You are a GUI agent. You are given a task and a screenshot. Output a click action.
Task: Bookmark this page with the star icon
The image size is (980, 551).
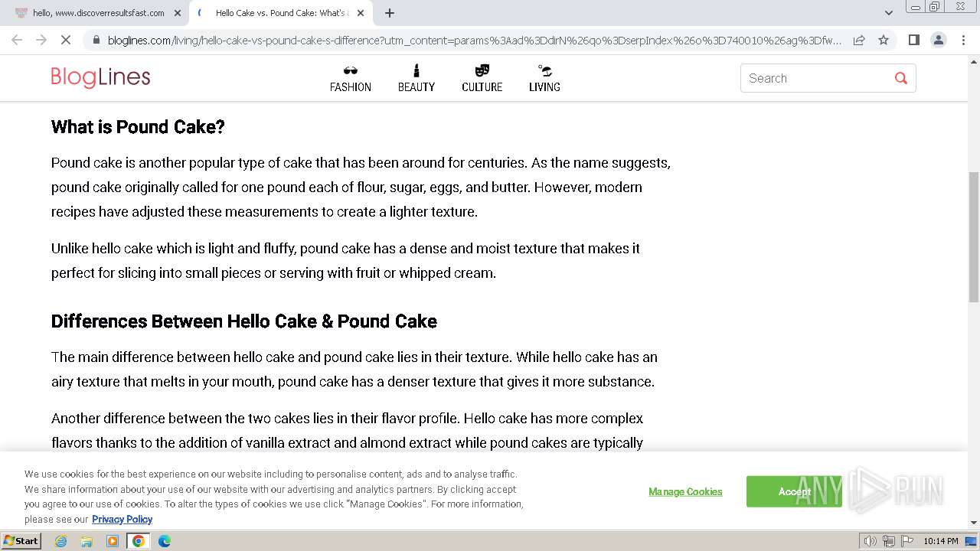pyautogui.click(x=884, y=40)
